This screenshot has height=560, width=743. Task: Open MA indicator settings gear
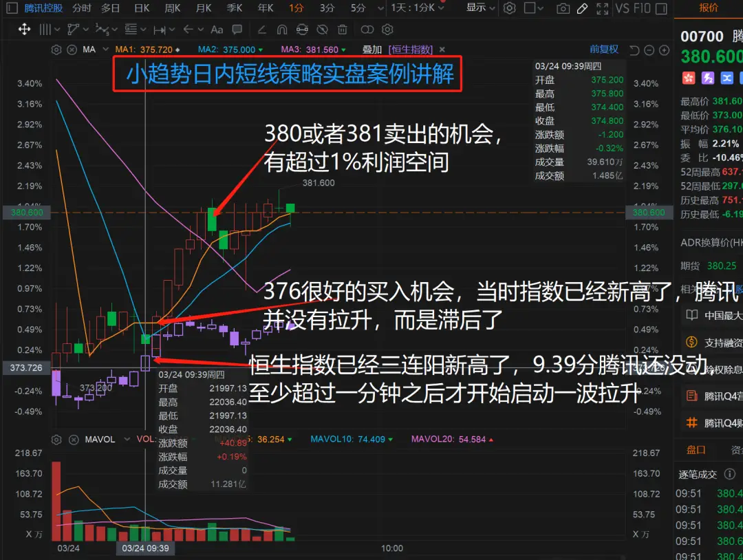56,50
